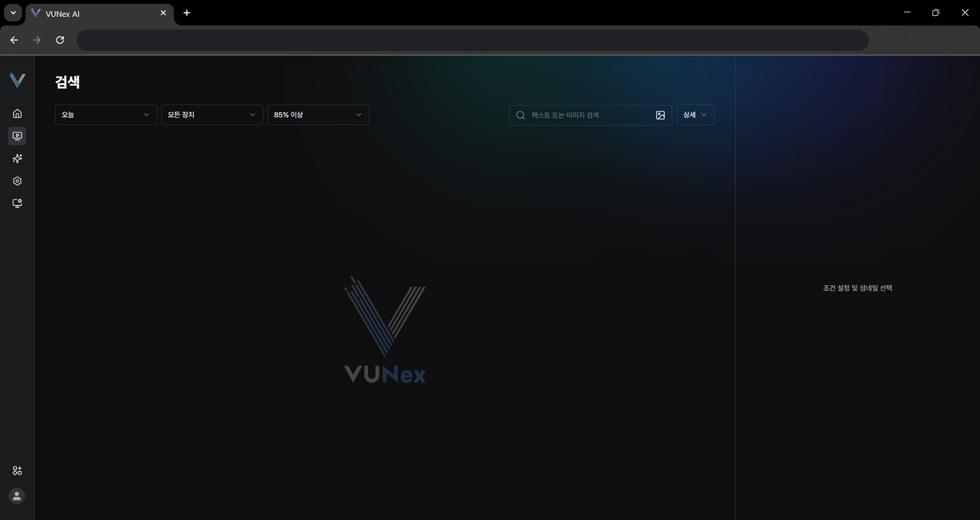Open the 모든 장치 device dropdown
The width and height of the screenshot is (980, 520).
(212, 115)
